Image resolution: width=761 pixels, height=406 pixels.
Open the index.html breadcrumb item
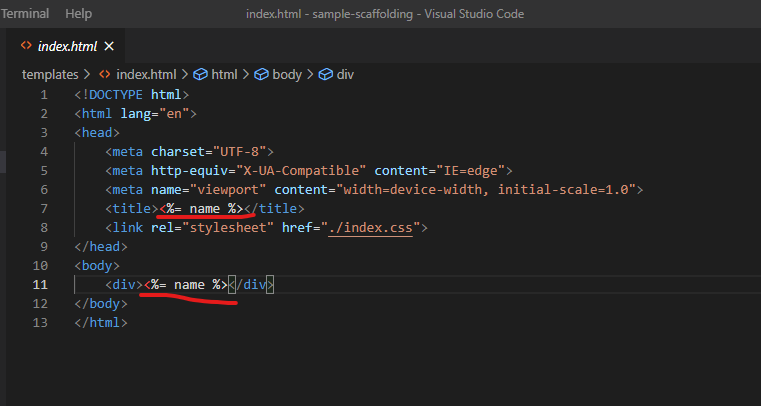tap(146, 75)
